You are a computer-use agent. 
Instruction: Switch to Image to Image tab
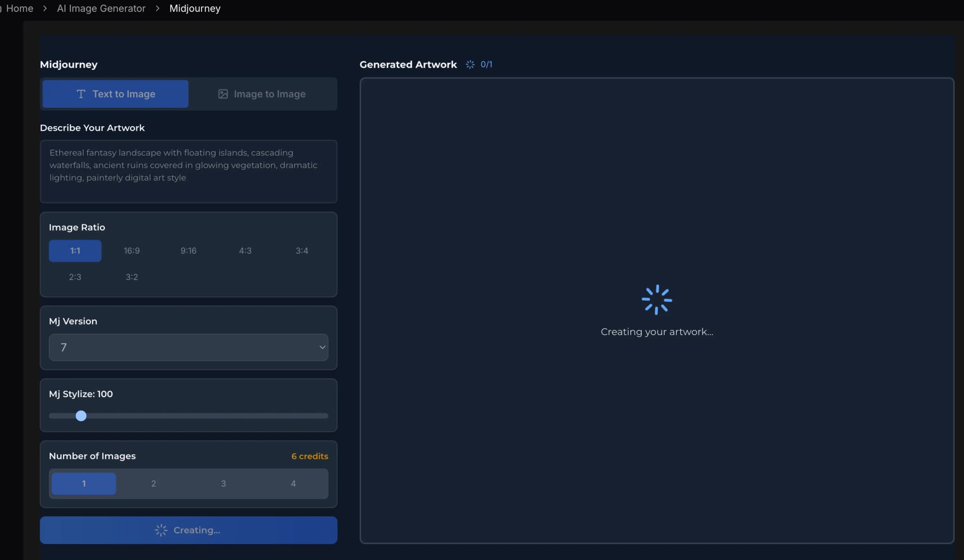(262, 94)
